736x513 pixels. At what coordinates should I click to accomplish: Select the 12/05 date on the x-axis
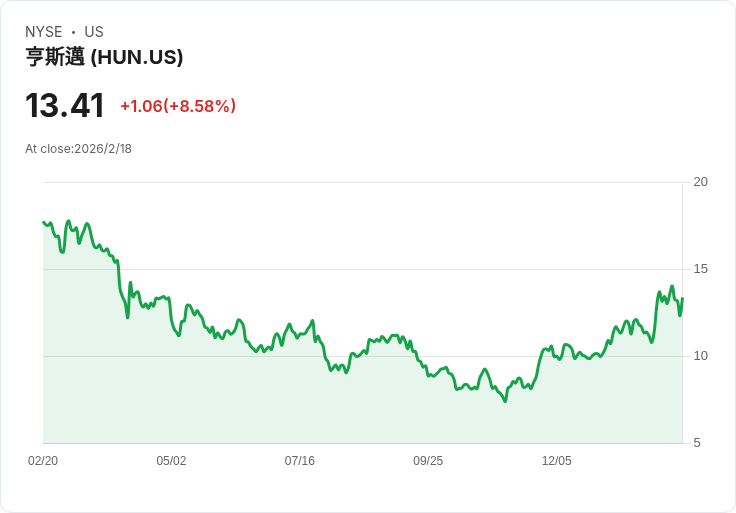tap(556, 461)
